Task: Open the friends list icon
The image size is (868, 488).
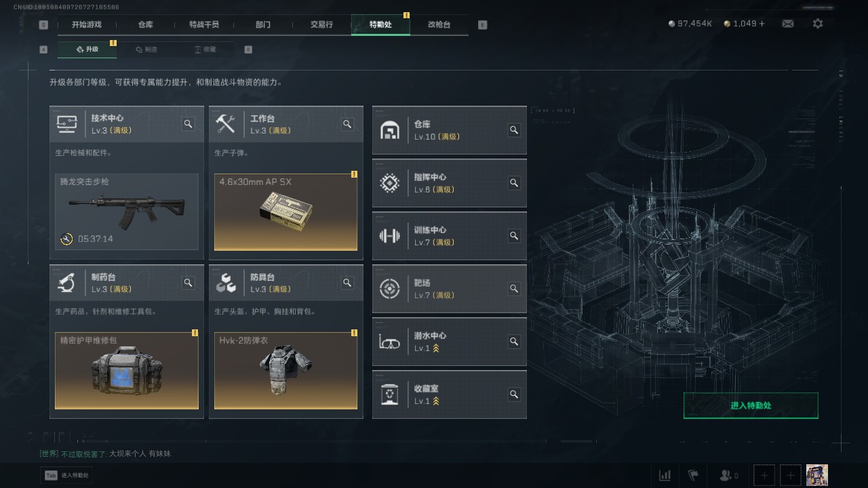Action: tap(729, 475)
